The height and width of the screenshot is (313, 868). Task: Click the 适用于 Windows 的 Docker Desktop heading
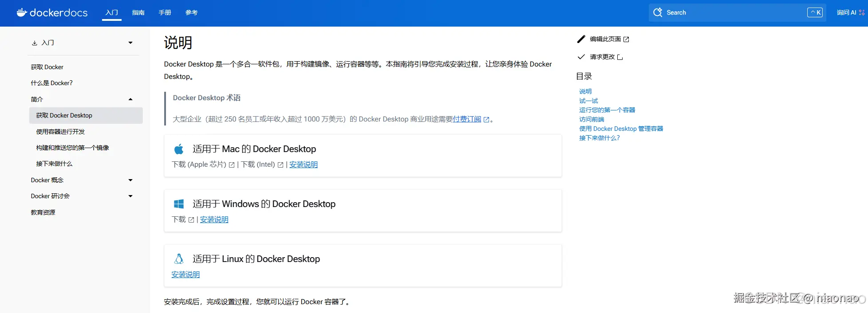point(264,204)
